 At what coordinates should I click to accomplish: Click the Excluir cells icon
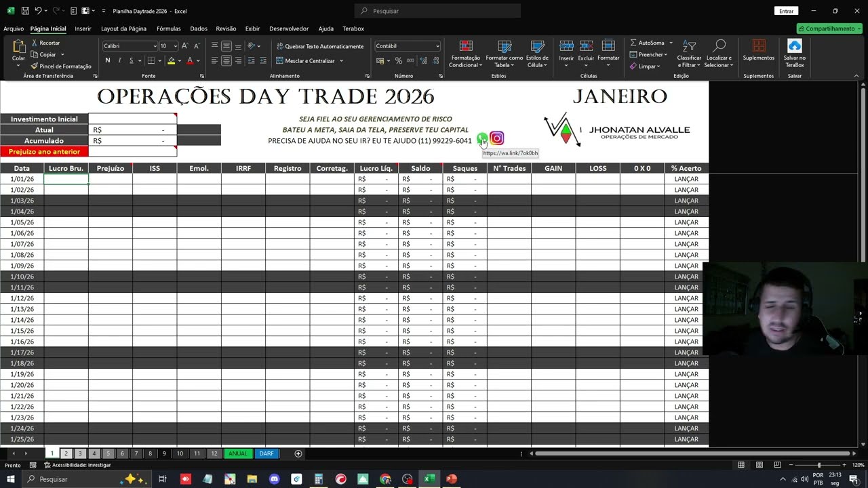[586, 46]
